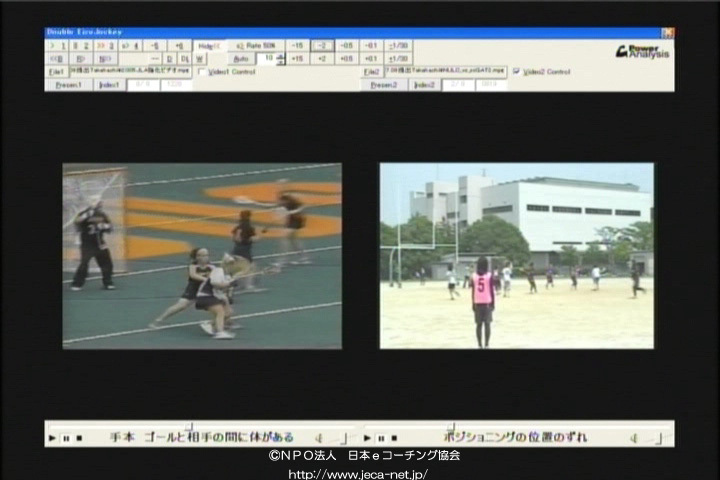Stop the left video player
720x480 pixels.
tap(79, 438)
